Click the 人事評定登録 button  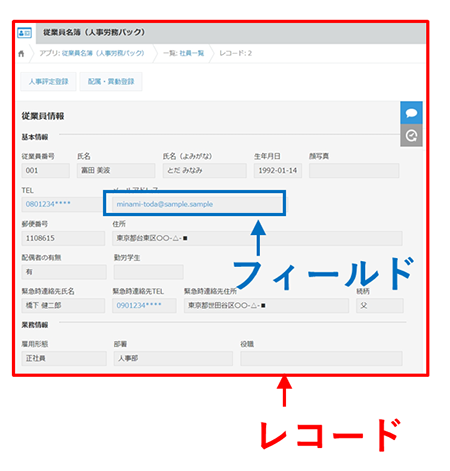(49, 81)
